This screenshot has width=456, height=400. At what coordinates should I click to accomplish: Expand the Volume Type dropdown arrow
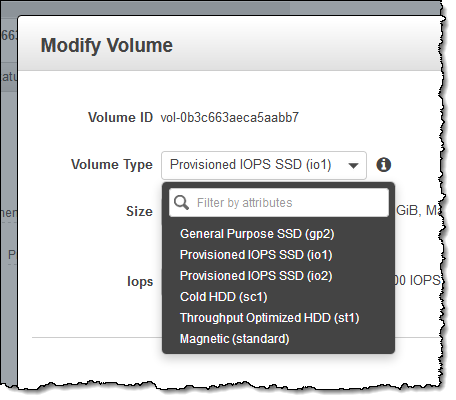point(353,165)
